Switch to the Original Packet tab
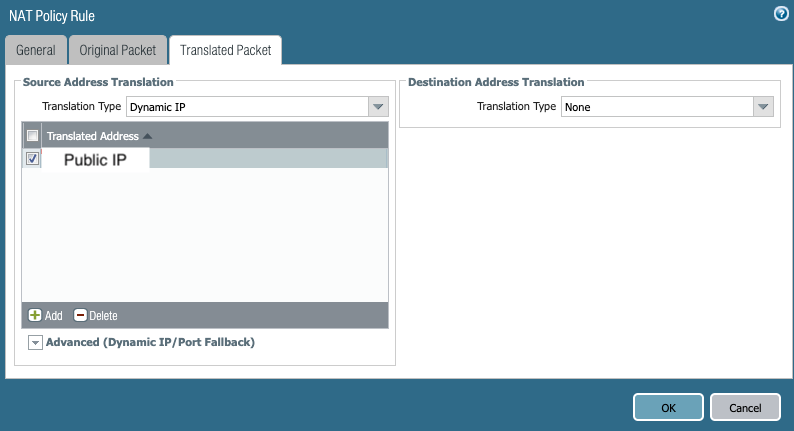Image resolution: width=794 pixels, height=431 pixels. tap(118, 50)
